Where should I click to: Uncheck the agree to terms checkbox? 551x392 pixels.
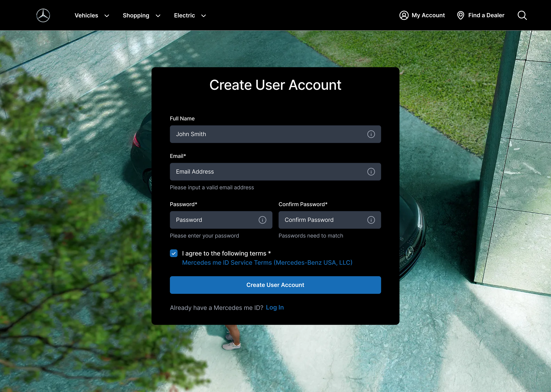[174, 253]
